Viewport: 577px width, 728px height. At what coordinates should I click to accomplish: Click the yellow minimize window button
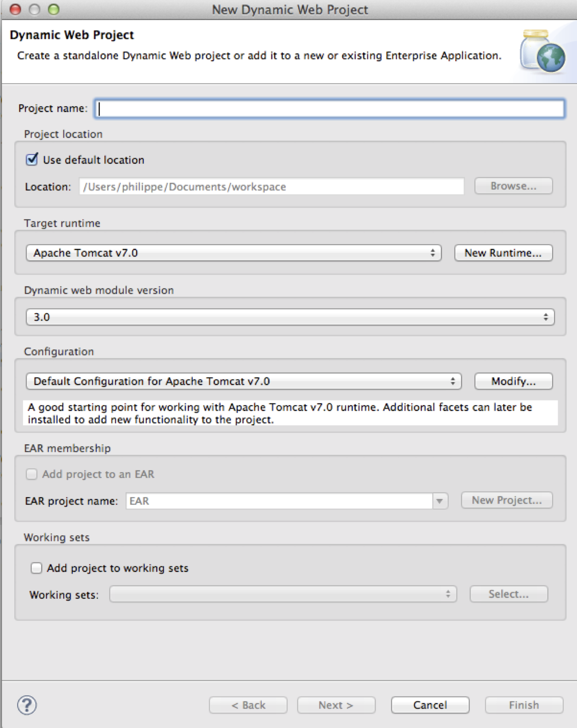click(x=35, y=9)
